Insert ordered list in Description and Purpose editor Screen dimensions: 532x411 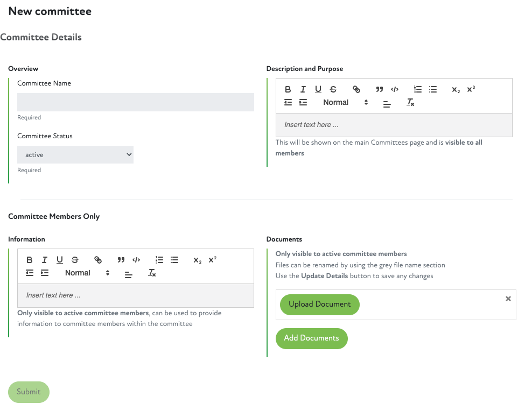(x=418, y=90)
